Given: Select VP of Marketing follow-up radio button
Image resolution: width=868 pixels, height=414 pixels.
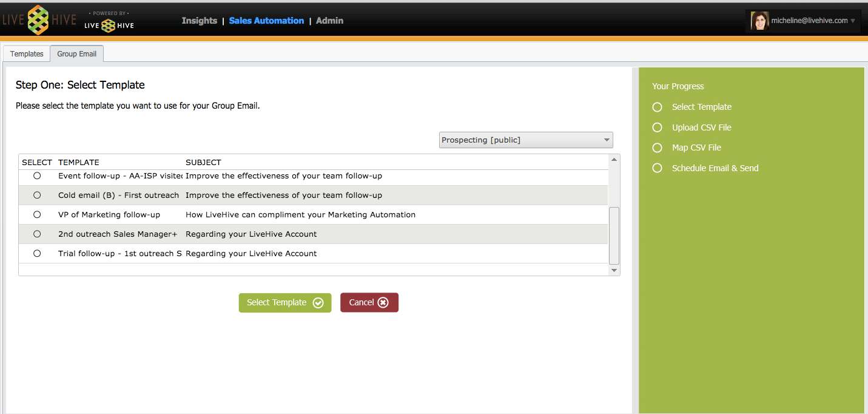Looking at the screenshot, I should (x=37, y=214).
